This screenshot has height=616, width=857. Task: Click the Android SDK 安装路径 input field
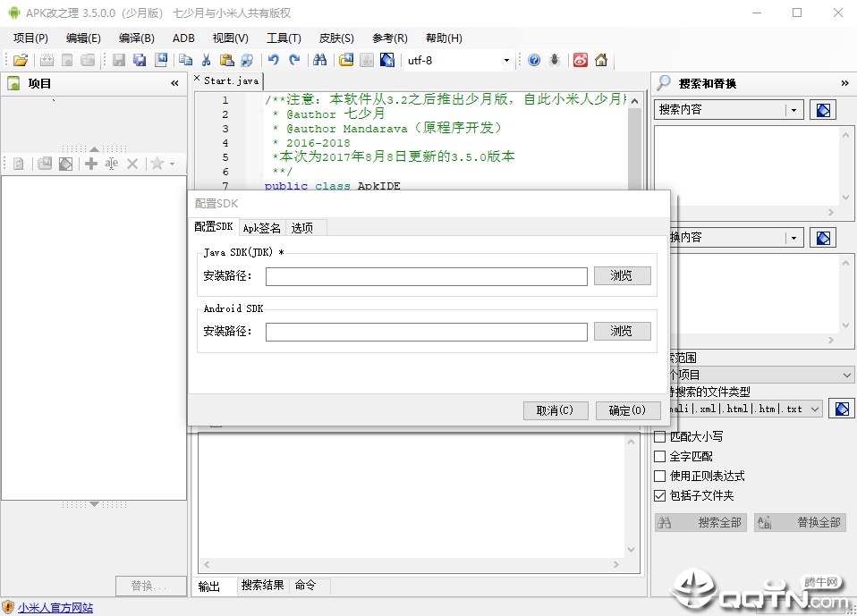pyautogui.click(x=427, y=332)
